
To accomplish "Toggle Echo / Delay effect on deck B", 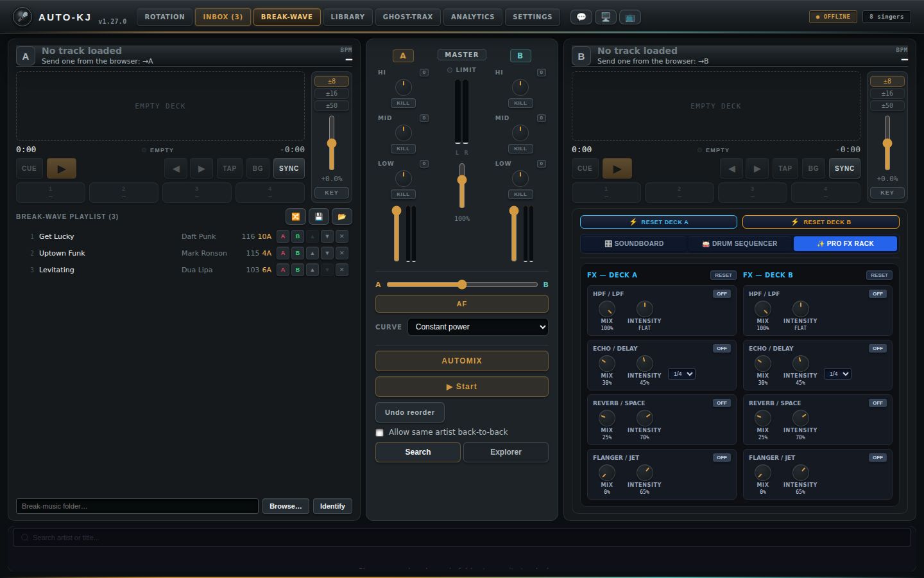I will (x=878, y=349).
